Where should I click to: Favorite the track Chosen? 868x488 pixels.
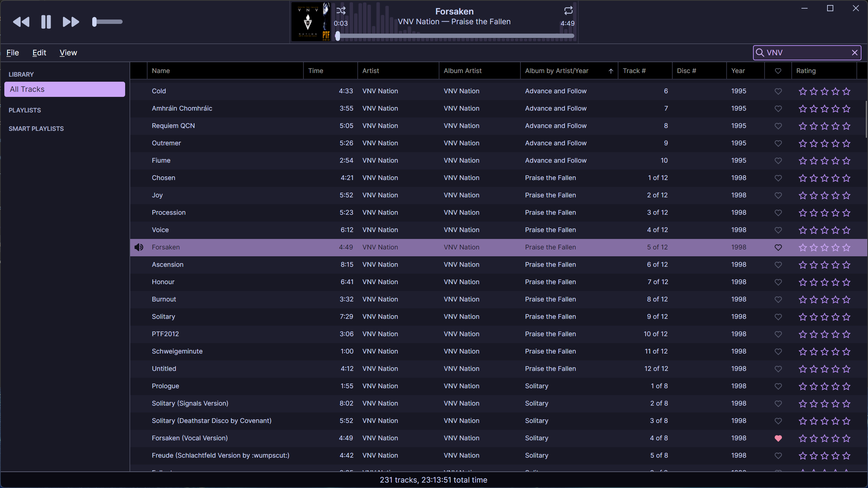[x=778, y=178]
